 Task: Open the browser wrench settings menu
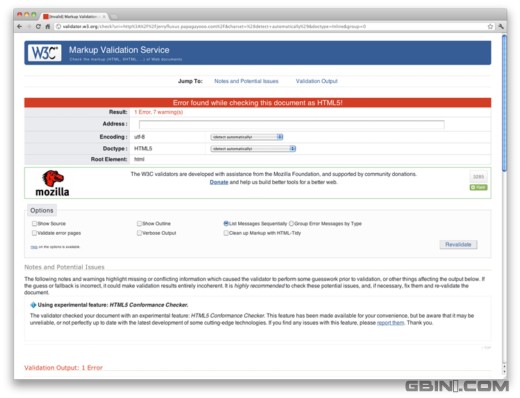(501, 26)
